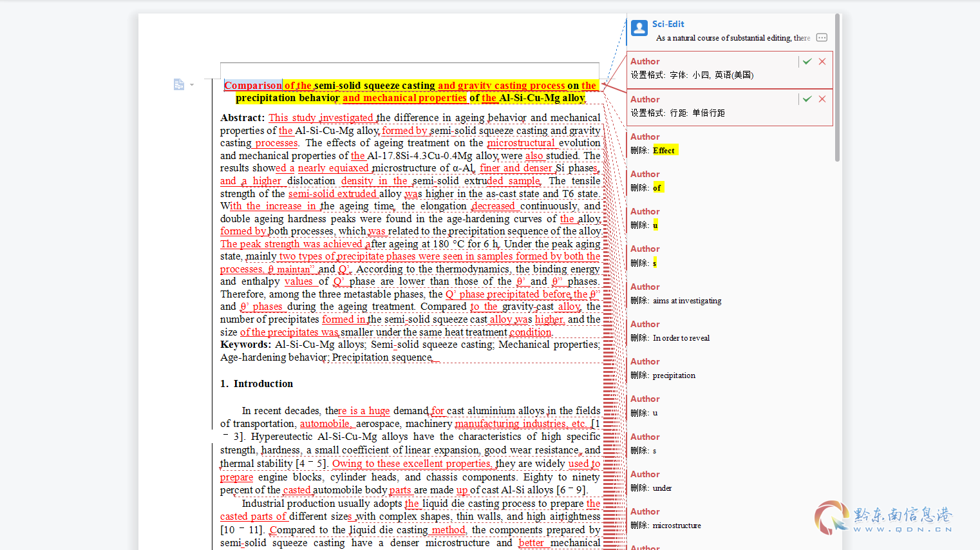Select revision deleting 'microstructure'
The height and width of the screenshot is (550, 980).
click(730, 518)
